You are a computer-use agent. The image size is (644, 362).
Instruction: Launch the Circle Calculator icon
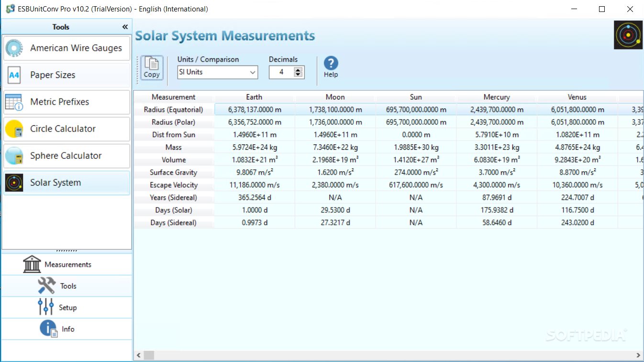point(14,129)
